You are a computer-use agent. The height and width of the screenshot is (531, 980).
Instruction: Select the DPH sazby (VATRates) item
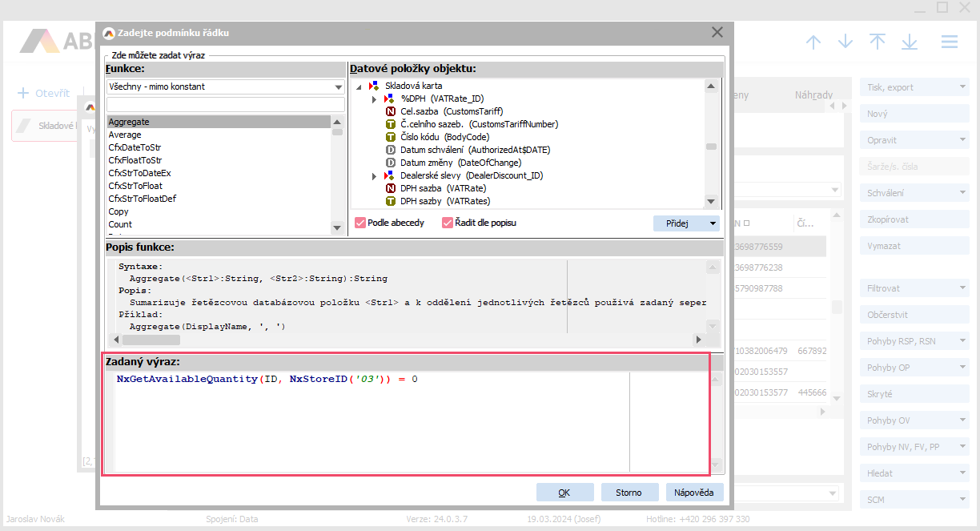(445, 201)
